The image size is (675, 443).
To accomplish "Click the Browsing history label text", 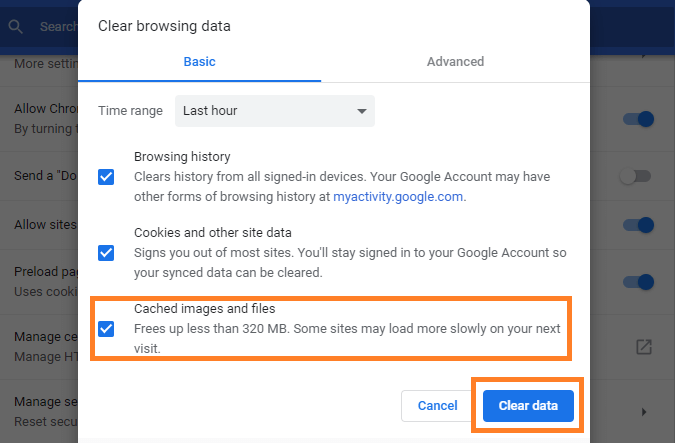I will click(x=182, y=157).
